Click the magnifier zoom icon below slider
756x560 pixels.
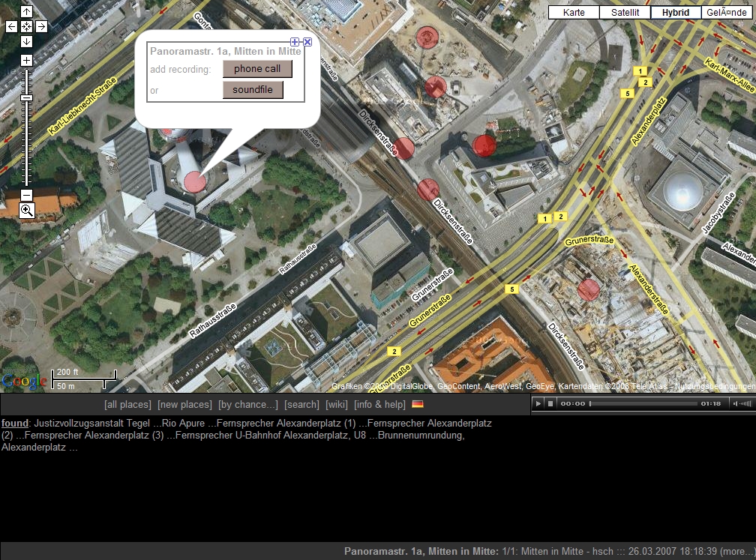26,211
